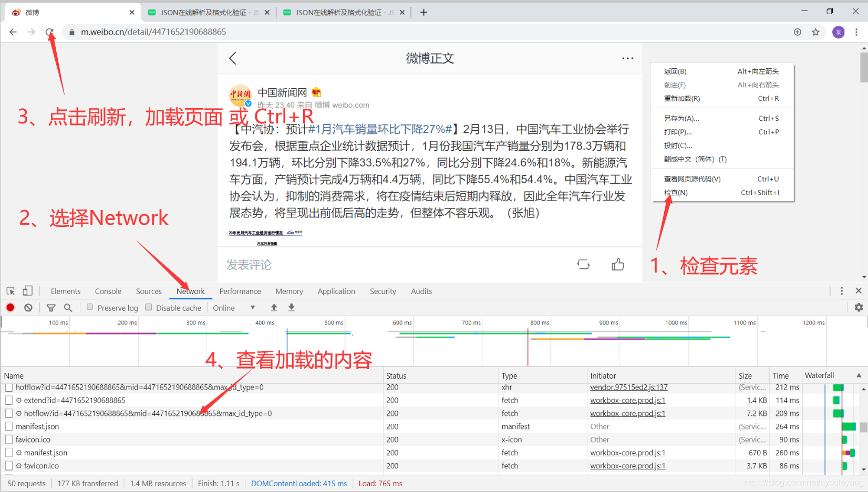Clear the network log
The width and height of the screenshot is (868, 492).
28,308
